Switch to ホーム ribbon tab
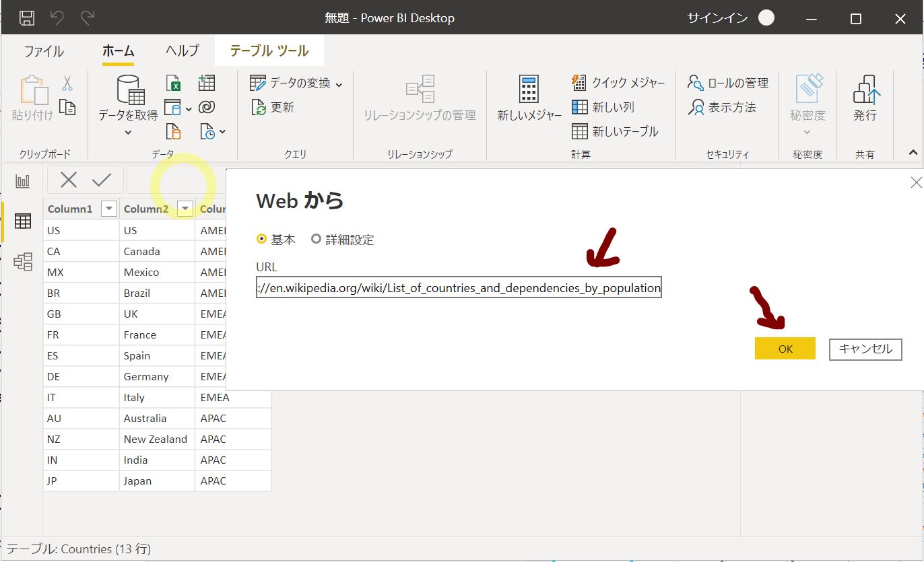 [x=119, y=51]
